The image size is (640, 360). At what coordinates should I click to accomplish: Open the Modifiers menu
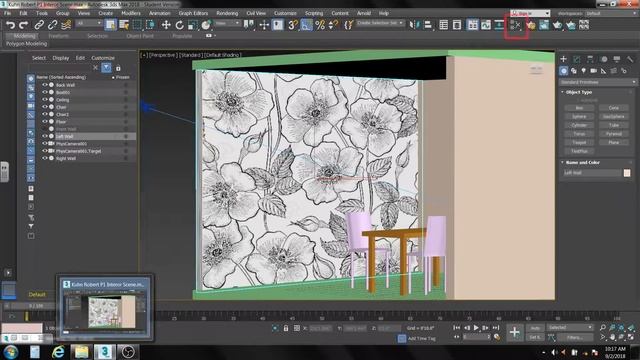[131, 13]
